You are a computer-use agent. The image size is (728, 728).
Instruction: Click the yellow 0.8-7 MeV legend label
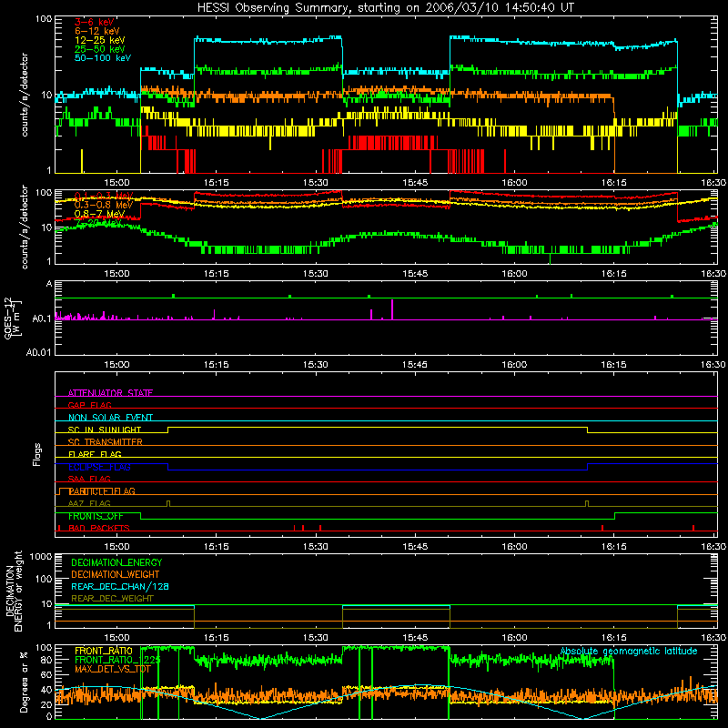pos(100,214)
